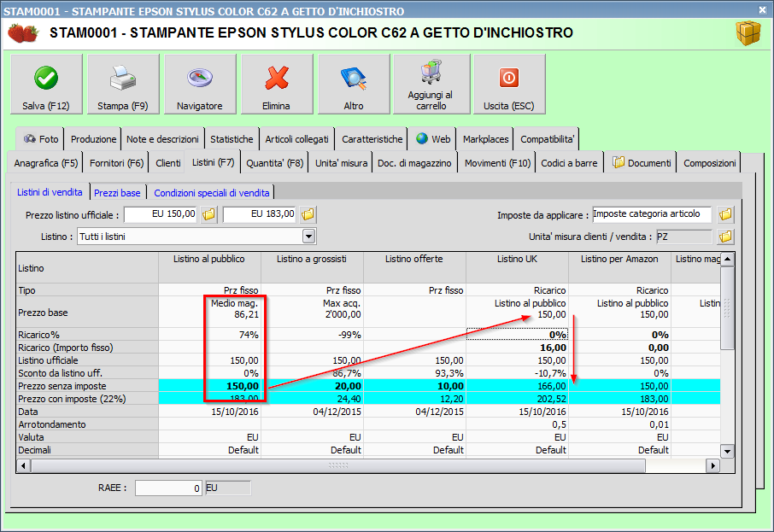
Task: Open Condizioni speciali di vendita subtab
Action: point(211,192)
